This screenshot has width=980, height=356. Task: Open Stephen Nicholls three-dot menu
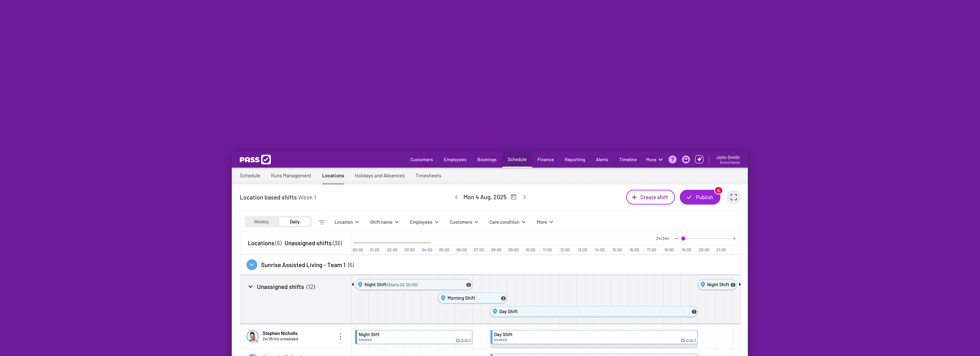(340, 337)
